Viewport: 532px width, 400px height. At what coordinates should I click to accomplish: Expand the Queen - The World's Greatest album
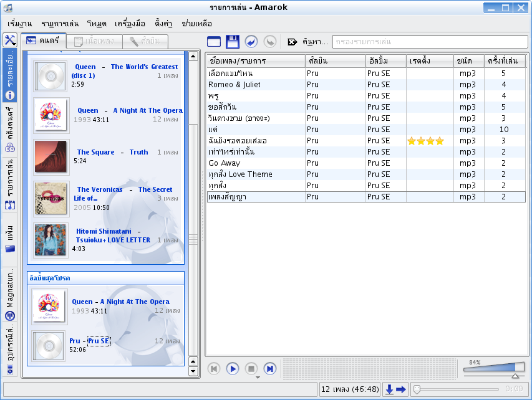125,71
